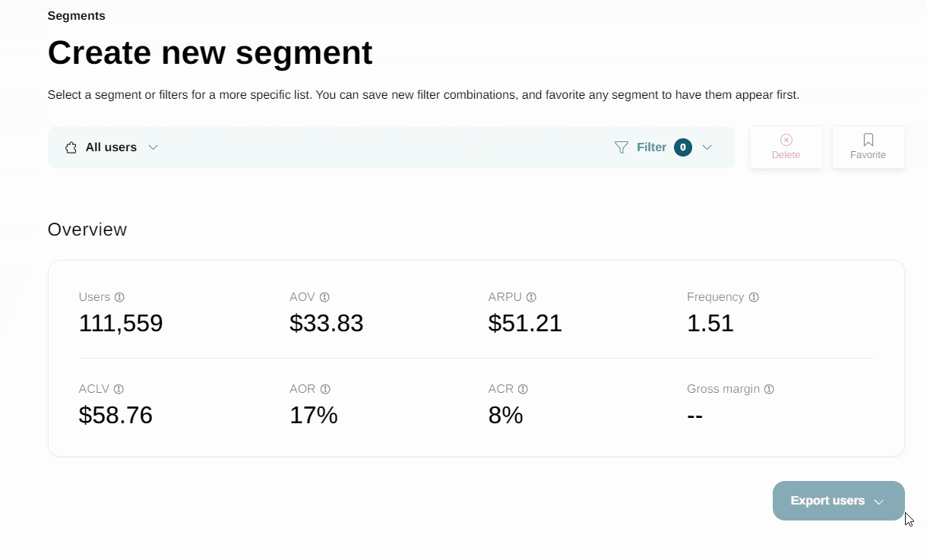Screen dimensions: 927x560
Task: Click the Favorite bookmark icon
Action: 868,140
